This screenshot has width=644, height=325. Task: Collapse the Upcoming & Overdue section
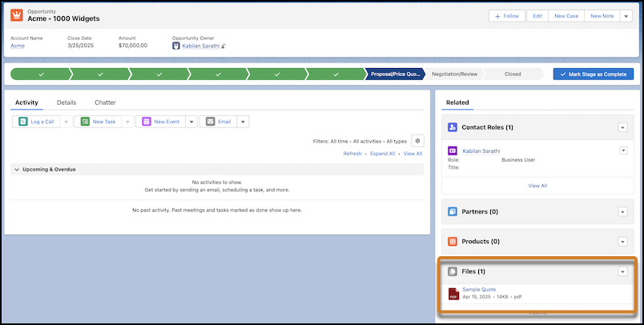(x=18, y=170)
